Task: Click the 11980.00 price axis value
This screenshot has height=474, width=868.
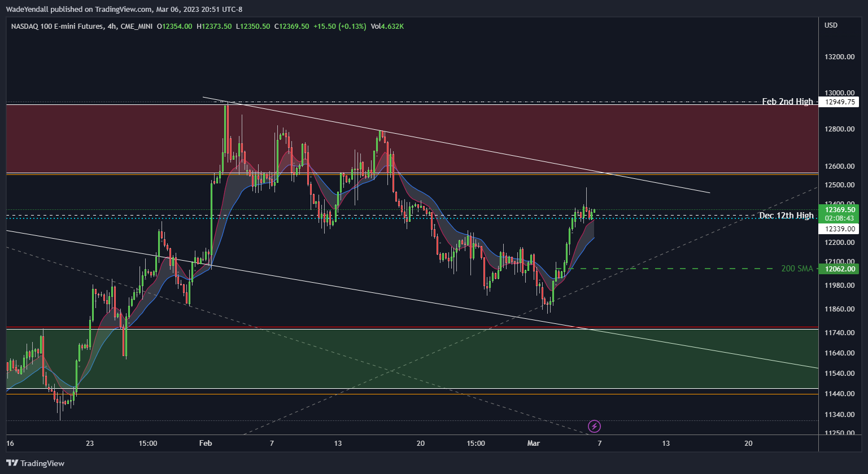Action: (839, 286)
